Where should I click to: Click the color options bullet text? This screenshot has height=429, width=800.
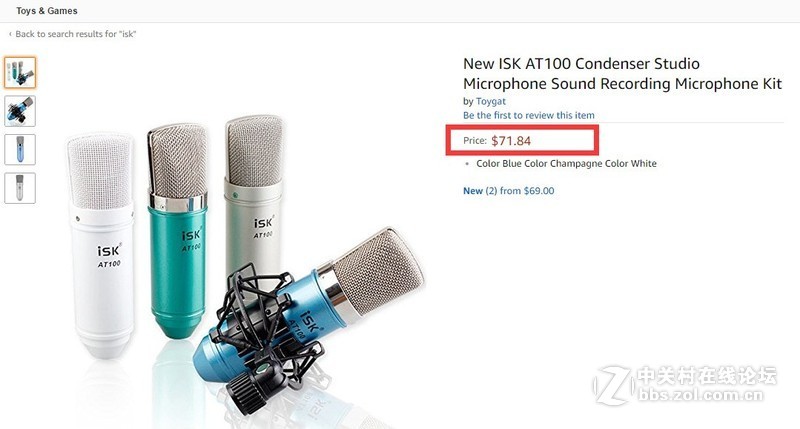566,163
